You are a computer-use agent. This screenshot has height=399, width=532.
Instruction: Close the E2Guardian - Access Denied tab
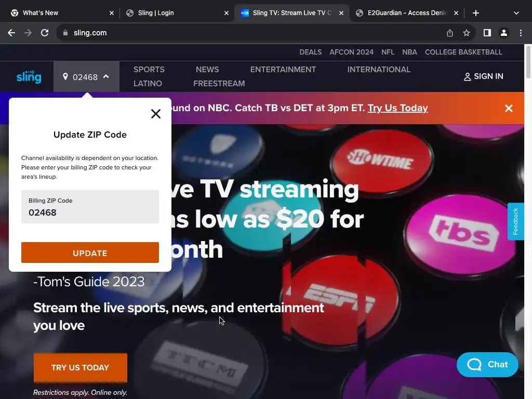click(x=456, y=13)
